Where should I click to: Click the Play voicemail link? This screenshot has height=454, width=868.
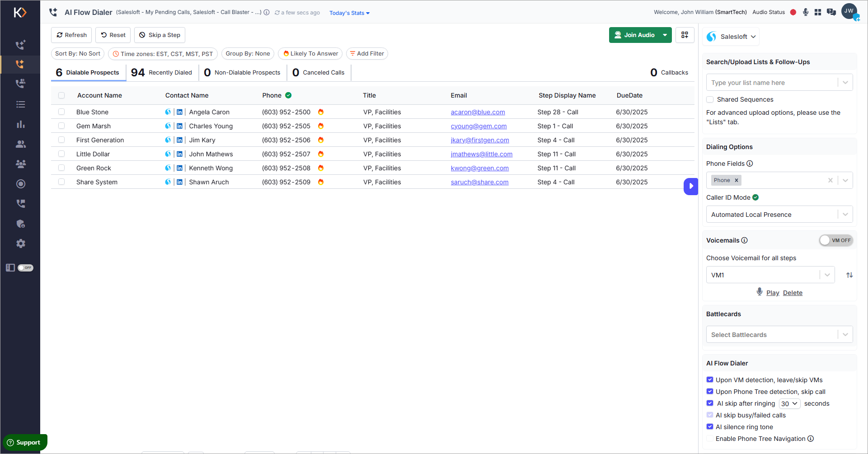(x=773, y=293)
